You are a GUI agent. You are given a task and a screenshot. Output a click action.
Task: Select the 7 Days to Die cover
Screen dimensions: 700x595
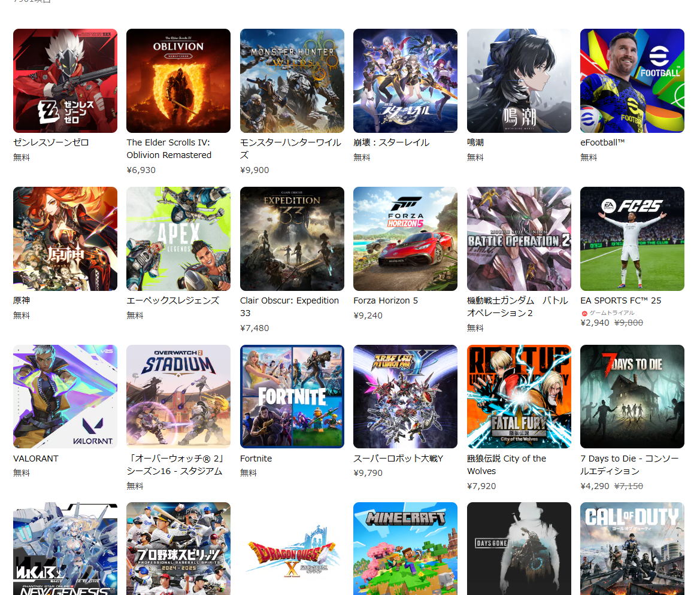point(632,396)
